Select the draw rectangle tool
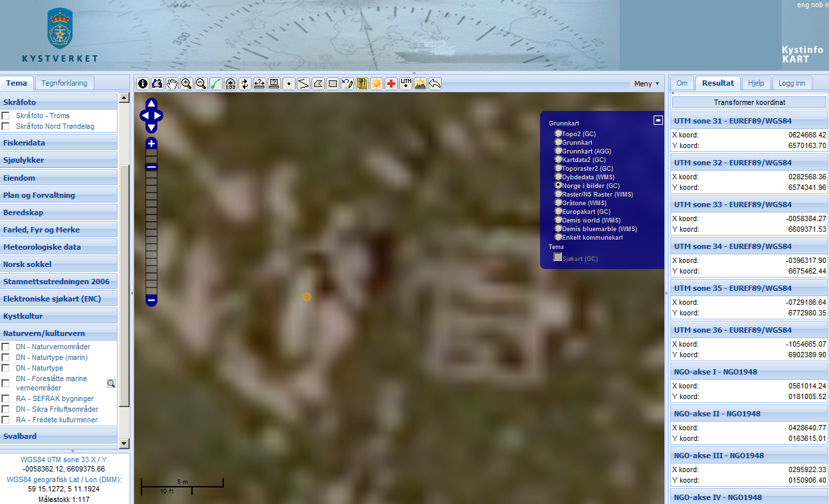 333,84
